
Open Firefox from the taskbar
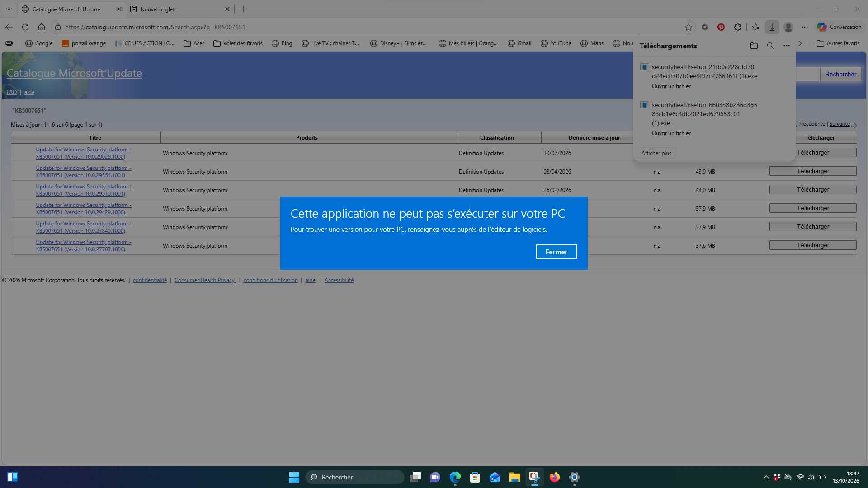point(554,477)
